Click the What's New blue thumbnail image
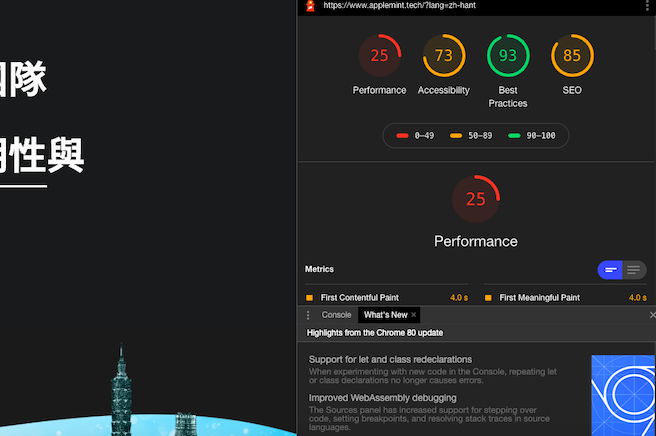The image size is (656, 436). (621, 394)
